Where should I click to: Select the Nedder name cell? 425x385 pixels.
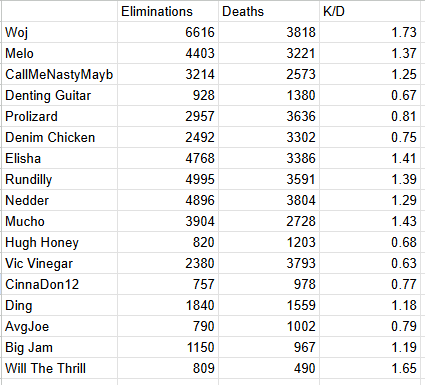59,200
